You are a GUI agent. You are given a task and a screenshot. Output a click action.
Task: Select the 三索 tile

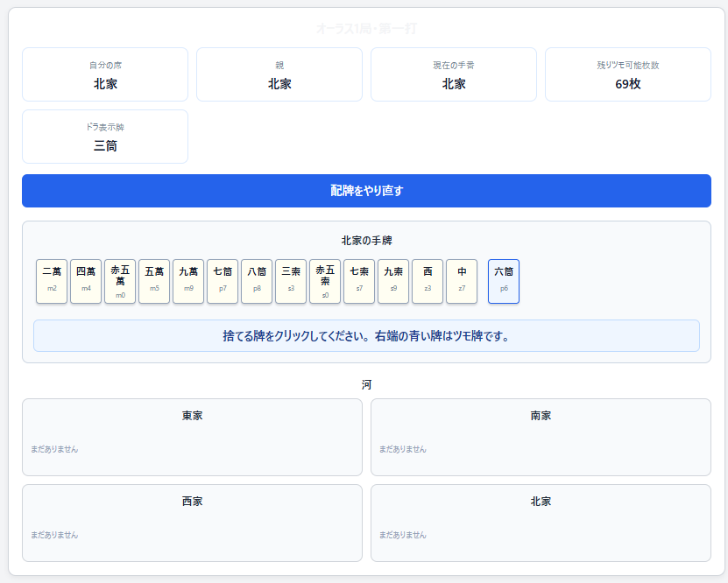(291, 282)
